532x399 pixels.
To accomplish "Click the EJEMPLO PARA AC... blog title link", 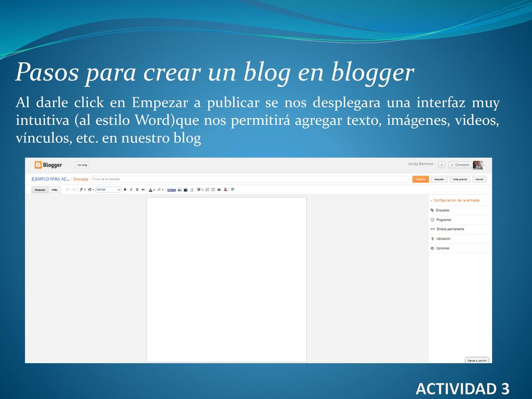I will (x=50, y=179).
